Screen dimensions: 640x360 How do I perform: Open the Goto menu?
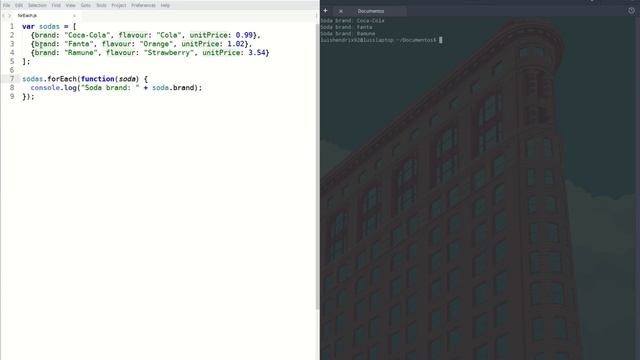point(86,5)
